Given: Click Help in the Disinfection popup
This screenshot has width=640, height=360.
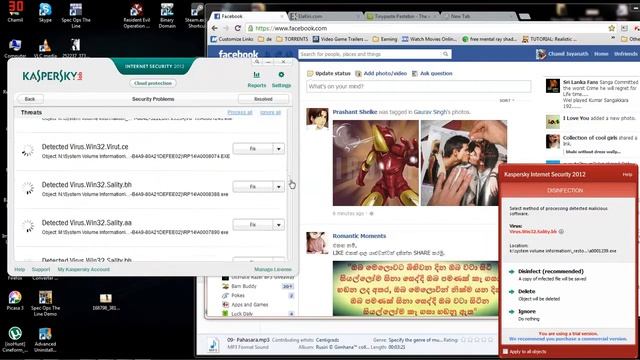Looking at the screenshot, I should point(627,175).
